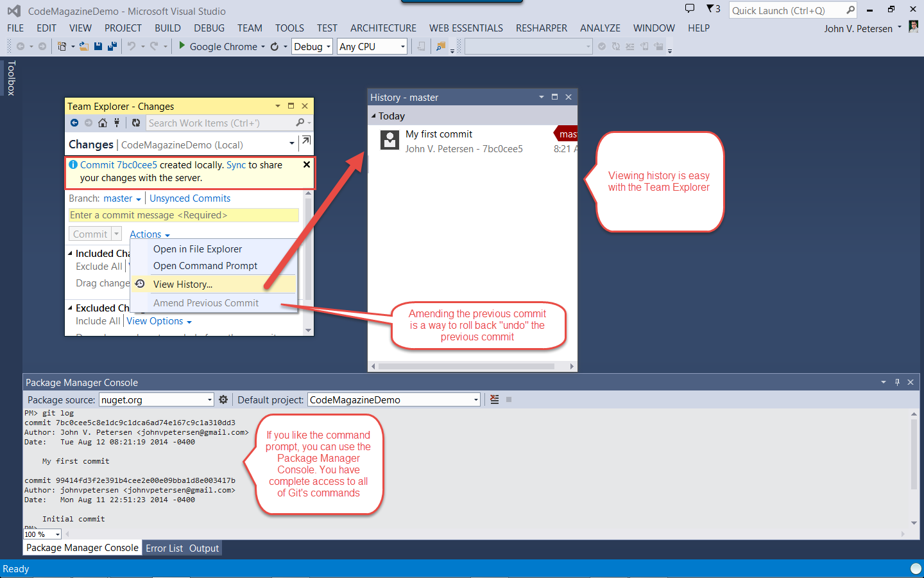Select View History... menu item
Screen dimensions: 924x578
click(x=214, y=284)
